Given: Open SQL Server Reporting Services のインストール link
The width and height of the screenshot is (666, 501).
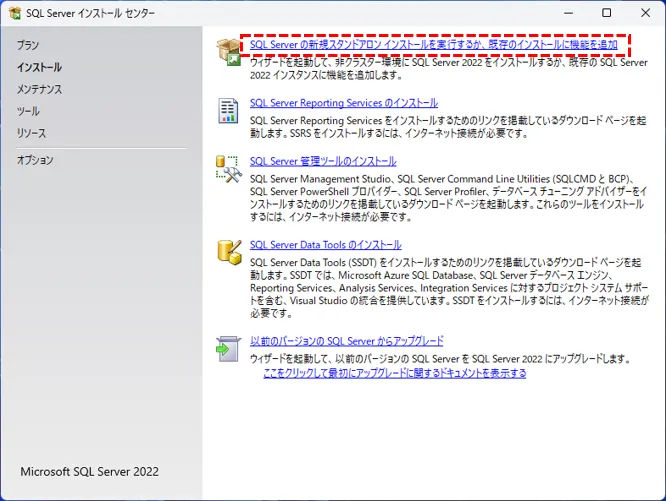Looking at the screenshot, I should tap(343, 103).
